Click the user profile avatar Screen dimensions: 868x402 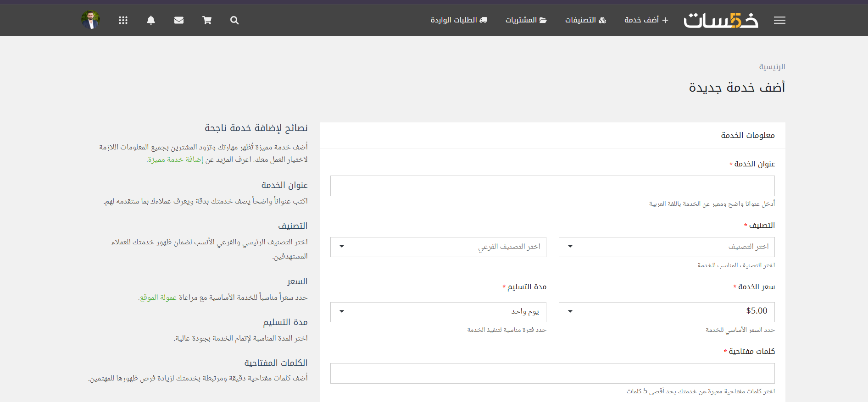point(90,20)
